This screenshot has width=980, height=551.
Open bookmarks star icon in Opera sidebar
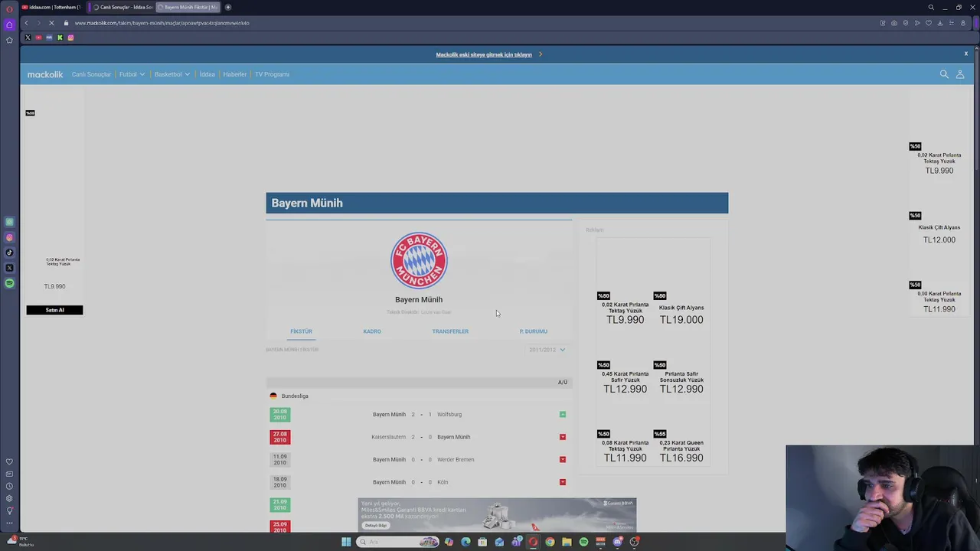click(x=9, y=40)
